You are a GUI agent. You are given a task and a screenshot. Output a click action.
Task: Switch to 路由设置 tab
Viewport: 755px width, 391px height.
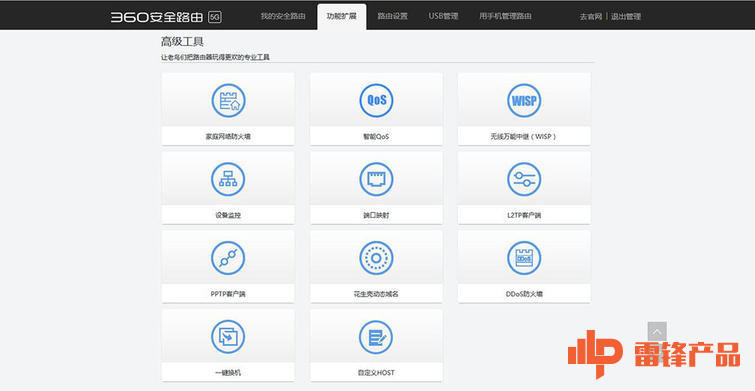coord(392,16)
